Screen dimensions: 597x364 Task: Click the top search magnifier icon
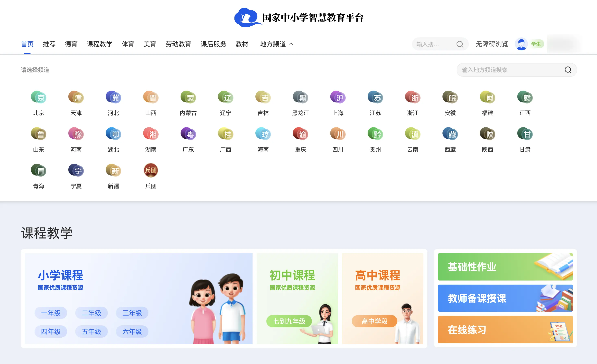click(x=460, y=44)
